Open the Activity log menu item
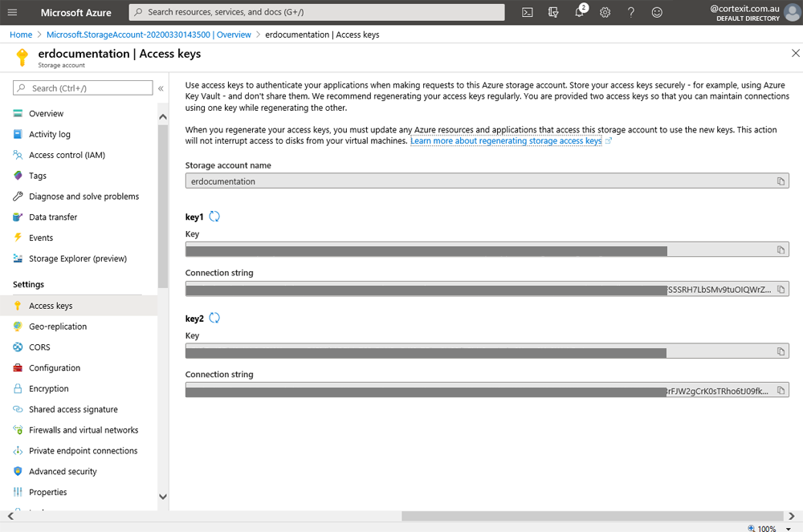803x532 pixels. point(50,135)
